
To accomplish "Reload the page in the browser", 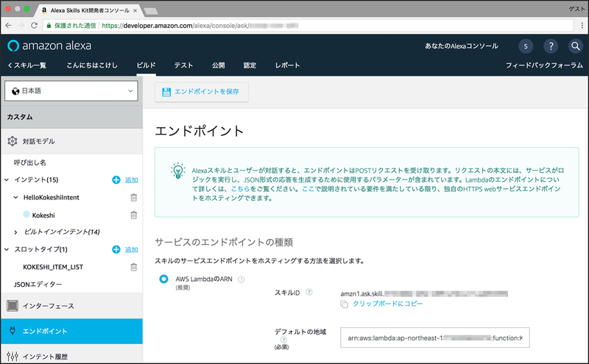I will point(34,26).
